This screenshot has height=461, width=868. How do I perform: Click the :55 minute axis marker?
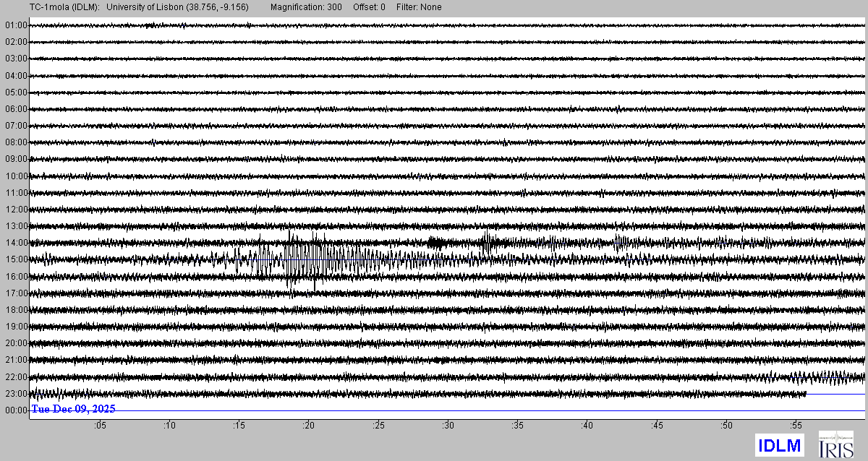[x=796, y=426]
